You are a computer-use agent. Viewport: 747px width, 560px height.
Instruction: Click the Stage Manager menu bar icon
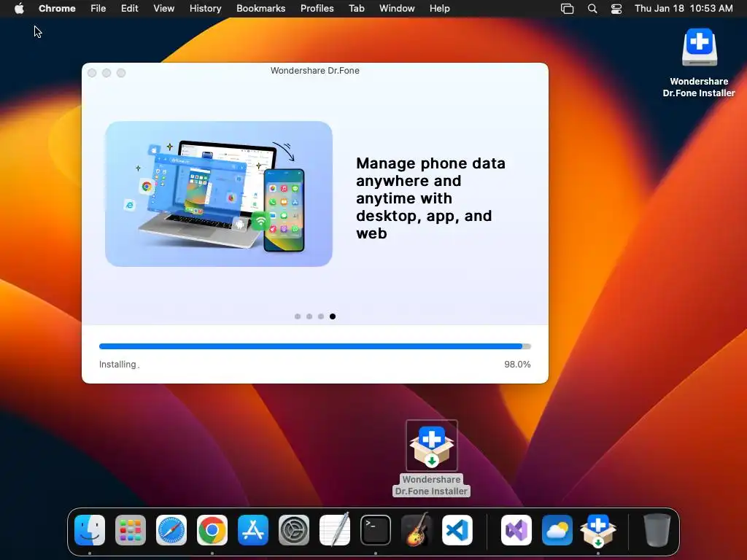(567, 9)
